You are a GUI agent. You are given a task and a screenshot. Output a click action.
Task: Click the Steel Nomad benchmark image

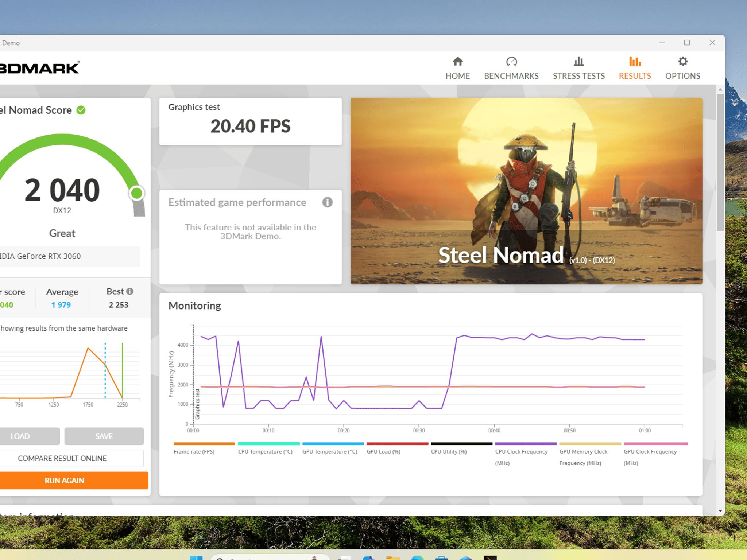[526, 191]
